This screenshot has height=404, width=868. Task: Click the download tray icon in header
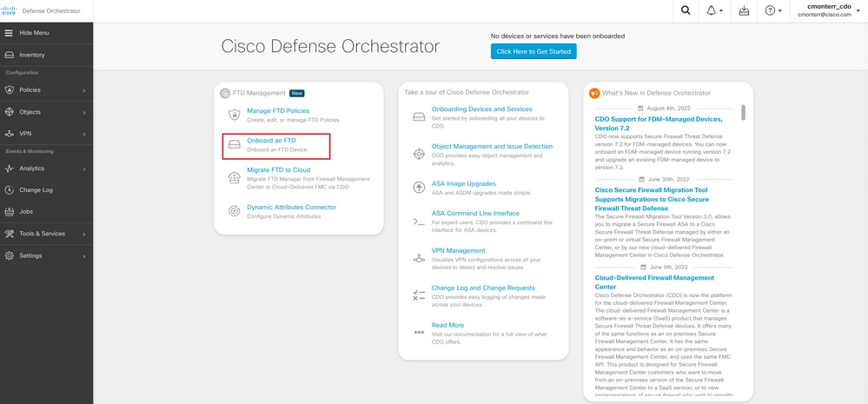(744, 11)
